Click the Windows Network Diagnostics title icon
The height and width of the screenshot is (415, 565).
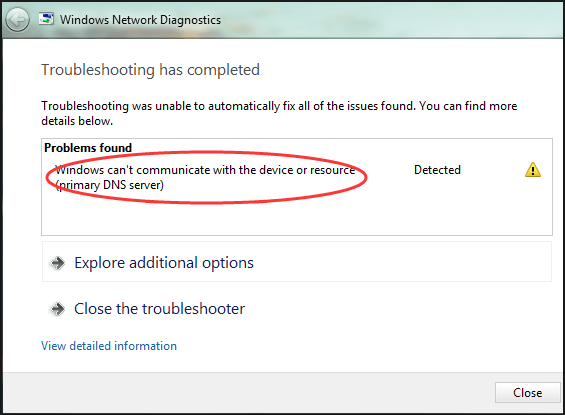tap(46, 19)
